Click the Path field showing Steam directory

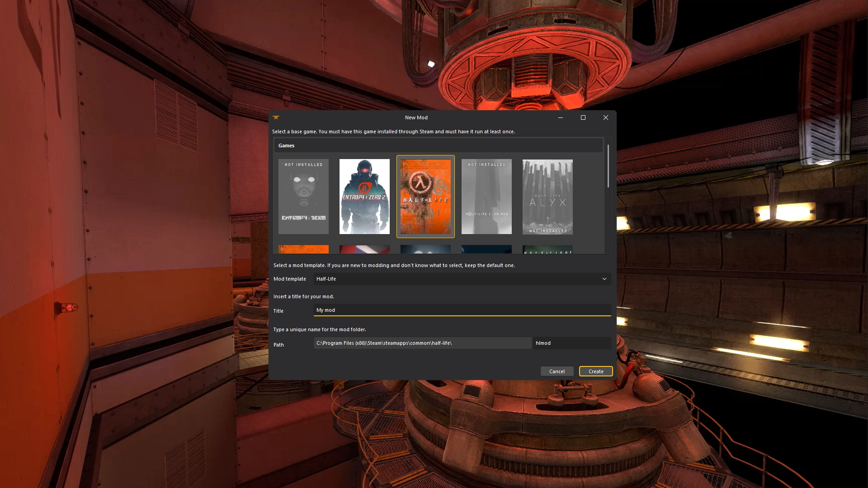tap(422, 343)
